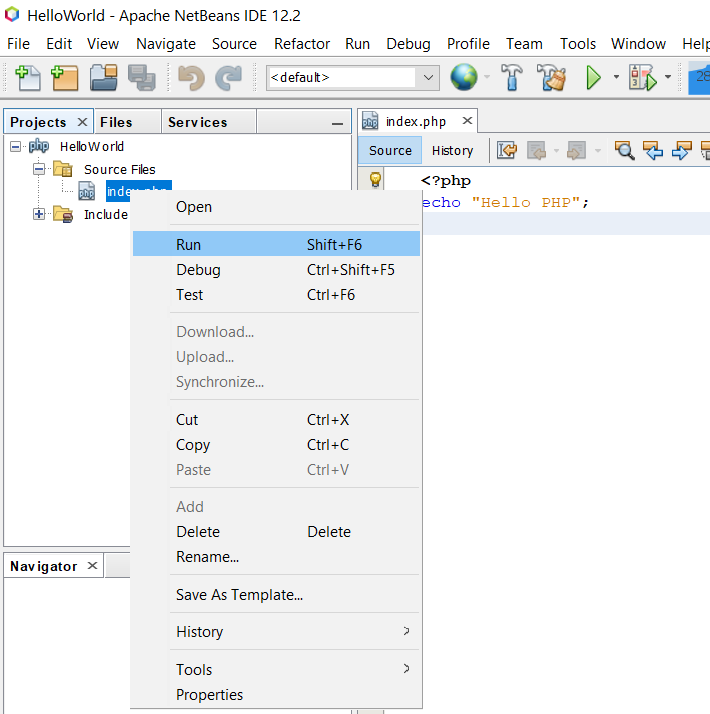The width and height of the screenshot is (710, 714).
Task: Select Cut in the context menu
Action: click(276, 419)
